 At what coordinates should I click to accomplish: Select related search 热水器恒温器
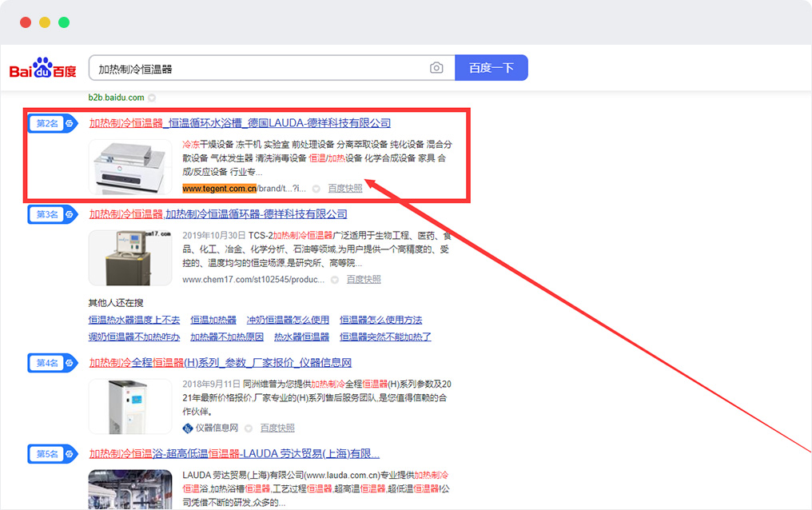tap(302, 337)
